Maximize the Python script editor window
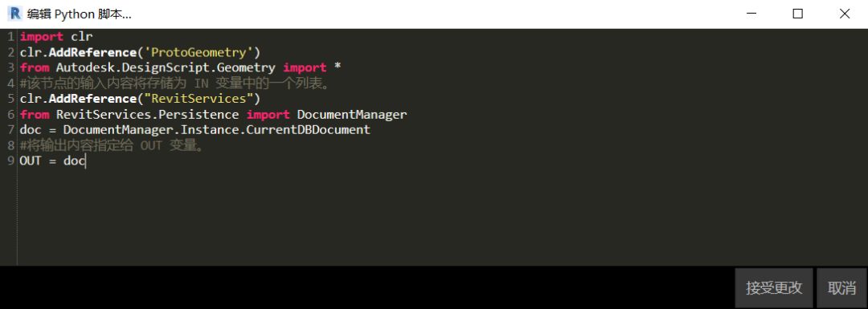The width and height of the screenshot is (868, 309). pos(798,14)
